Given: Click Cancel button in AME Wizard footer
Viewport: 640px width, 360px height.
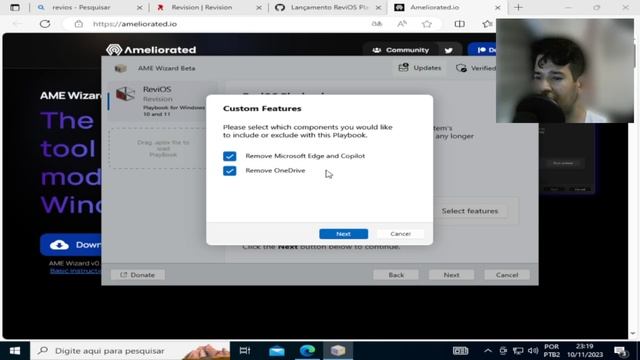Looking at the screenshot, I should pos(507,275).
